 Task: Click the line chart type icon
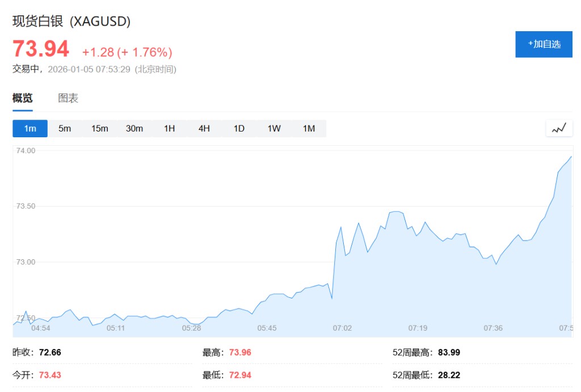[x=559, y=128]
